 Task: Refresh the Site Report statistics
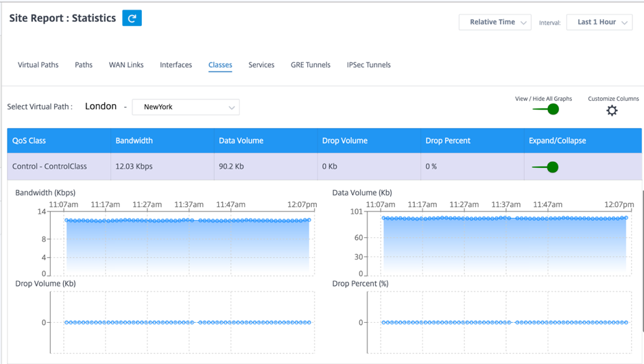[x=132, y=18]
